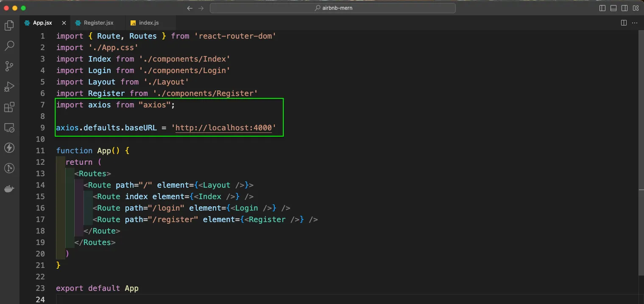Follow the http://localhost:4000 link
The width and height of the screenshot is (644, 304).
pyautogui.click(x=223, y=128)
